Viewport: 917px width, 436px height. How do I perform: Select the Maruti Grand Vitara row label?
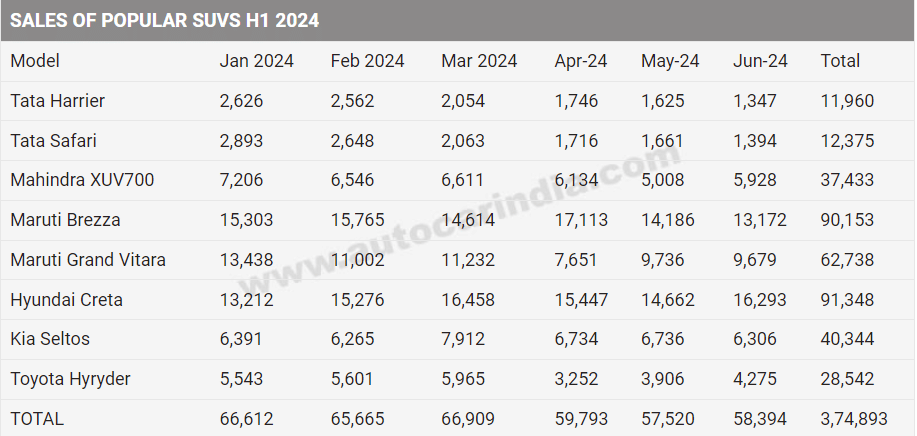(x=88, y=260)
